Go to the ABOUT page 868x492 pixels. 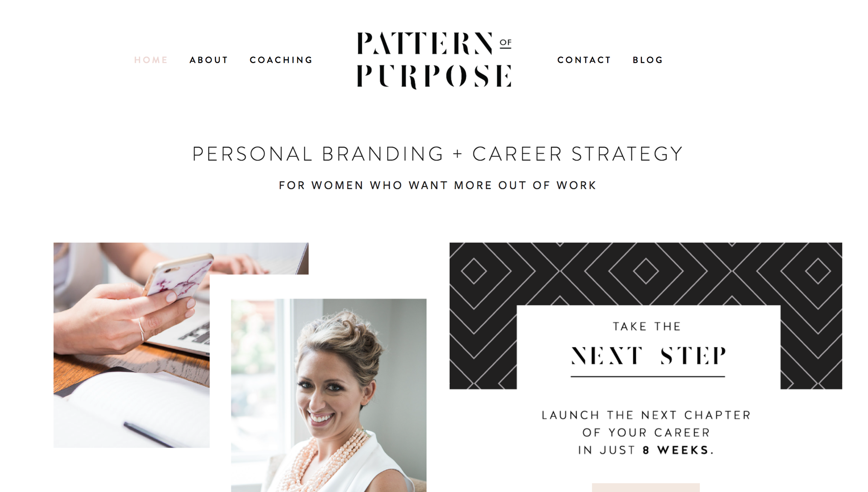(x=208, y=60)
